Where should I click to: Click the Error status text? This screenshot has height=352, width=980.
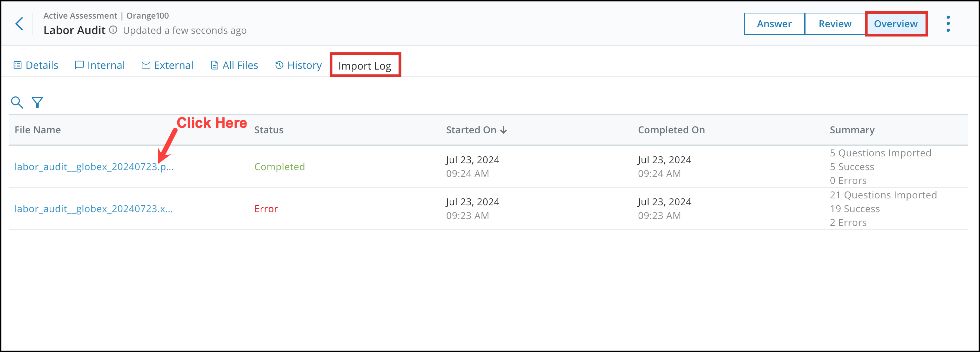pos(266,209)
